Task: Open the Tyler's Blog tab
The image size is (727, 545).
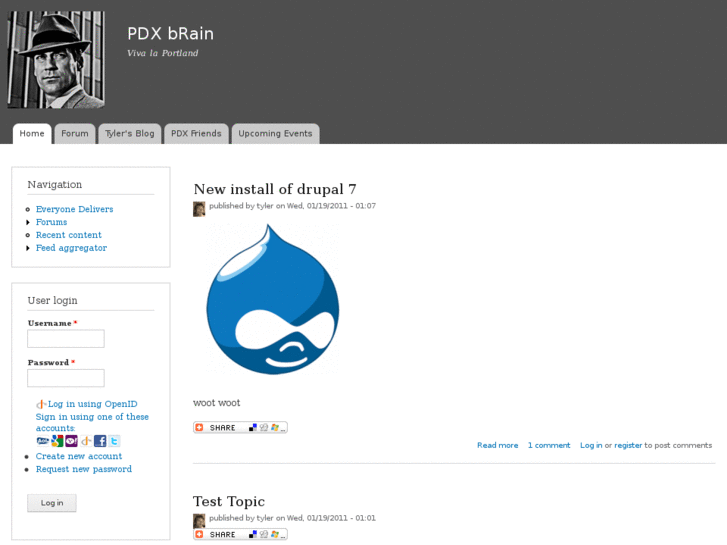Action: click(129, 134)
